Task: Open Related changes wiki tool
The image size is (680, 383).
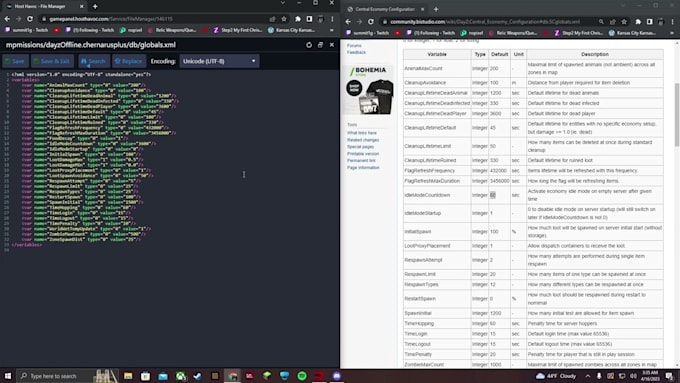Action: point(363,140)
